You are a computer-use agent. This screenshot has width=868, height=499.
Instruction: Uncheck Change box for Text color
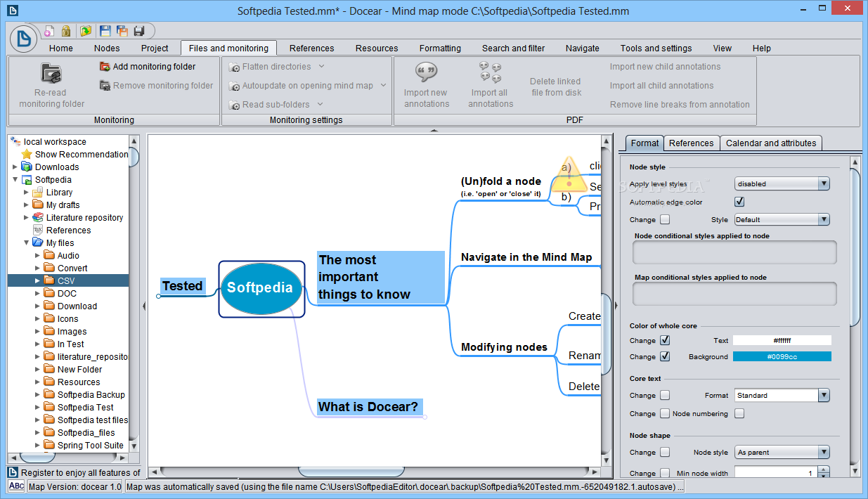point(665,340)
